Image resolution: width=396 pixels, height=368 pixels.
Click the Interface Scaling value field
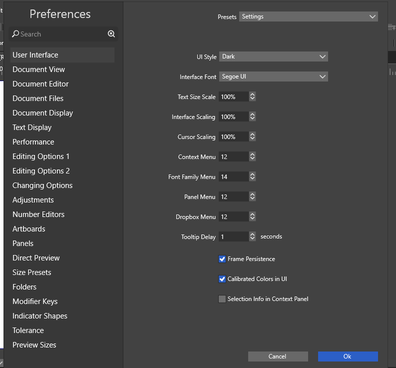coord(234,117)
